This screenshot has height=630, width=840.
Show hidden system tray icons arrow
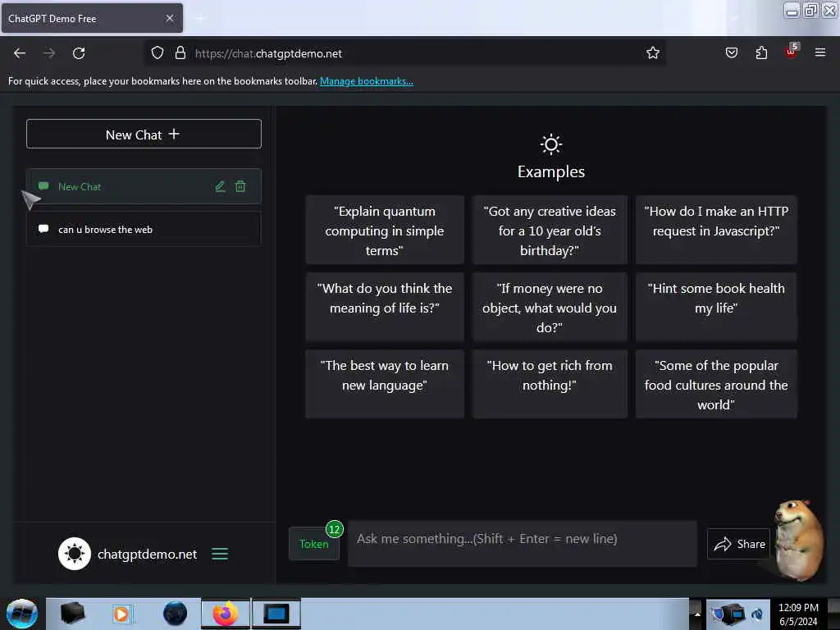click(697, 614)
